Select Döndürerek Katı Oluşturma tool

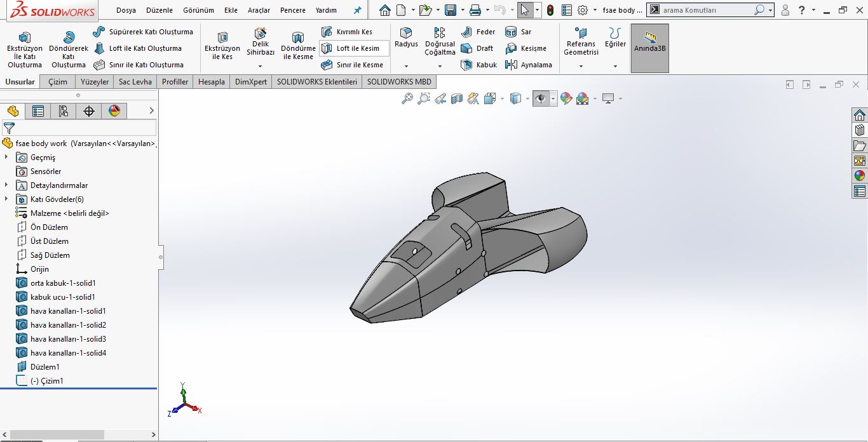[69, 50]
